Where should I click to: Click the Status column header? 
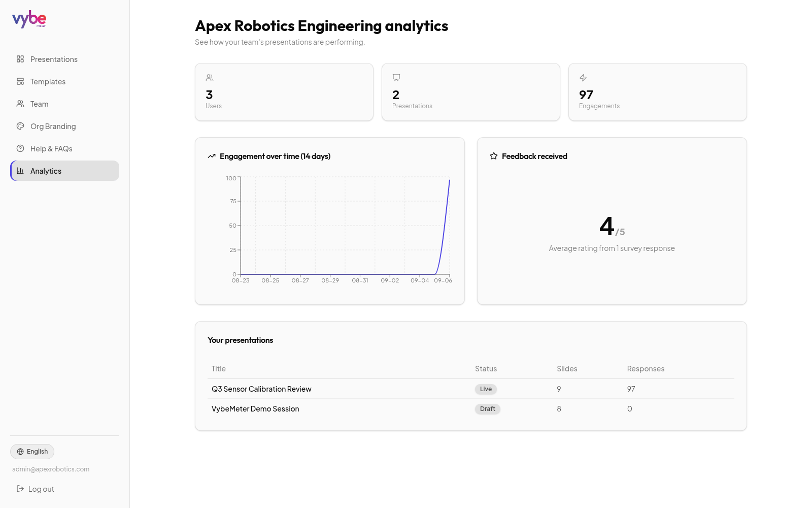[x=486, y=369]
